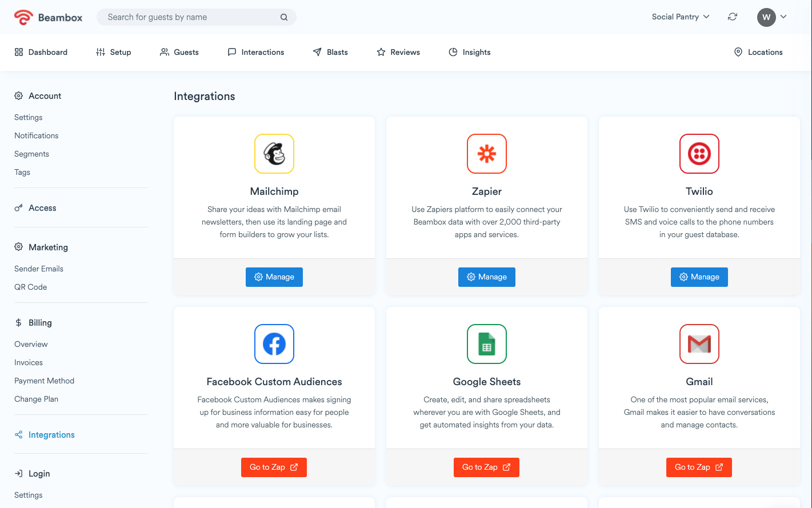Click the search magnifier icon
Viewport: 812px width, 508px height.
point(284,17)
